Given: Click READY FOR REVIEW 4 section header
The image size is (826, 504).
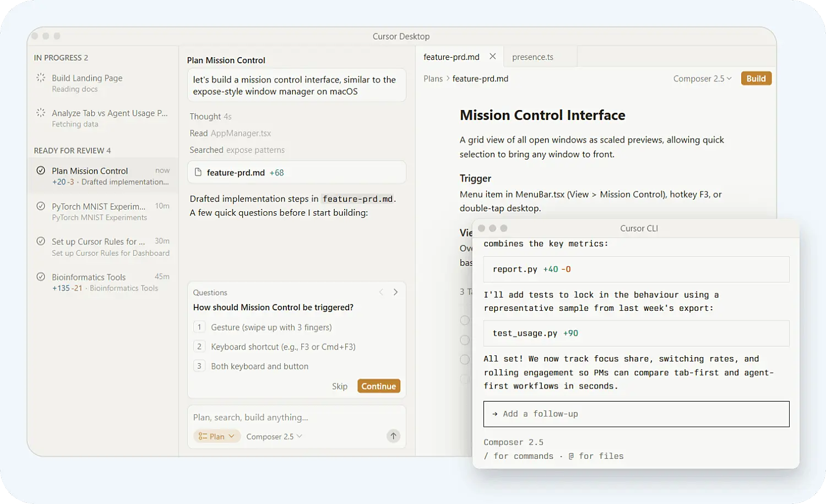Looking at the screenshot, I should pyautogui.click(x=72, y=150).
